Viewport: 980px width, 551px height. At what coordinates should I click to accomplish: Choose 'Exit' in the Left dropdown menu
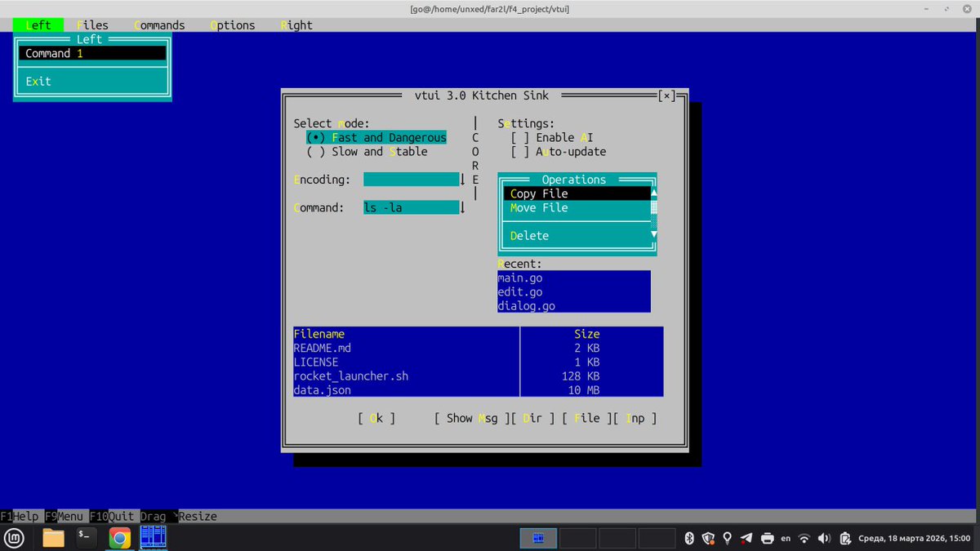[92, 82]
